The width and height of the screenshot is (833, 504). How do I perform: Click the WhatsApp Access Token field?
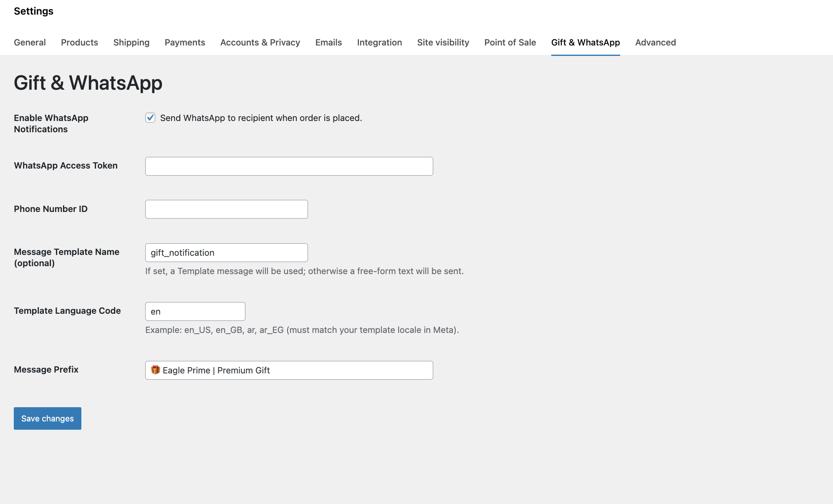(289, 166)
